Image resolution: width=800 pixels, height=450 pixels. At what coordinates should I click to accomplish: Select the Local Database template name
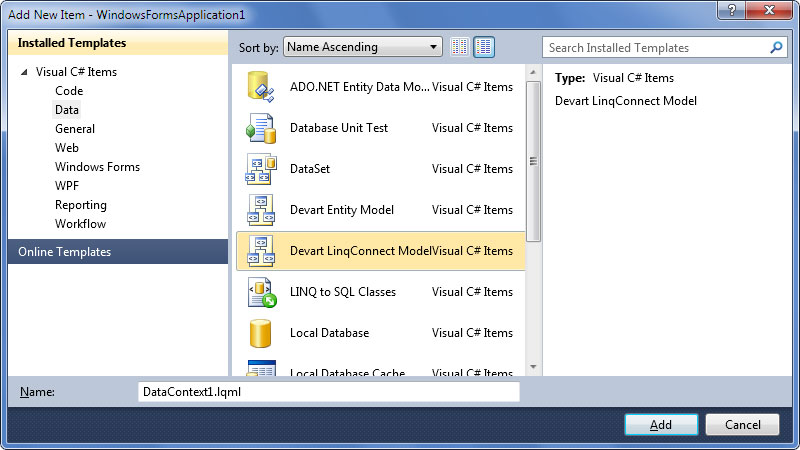330,333
